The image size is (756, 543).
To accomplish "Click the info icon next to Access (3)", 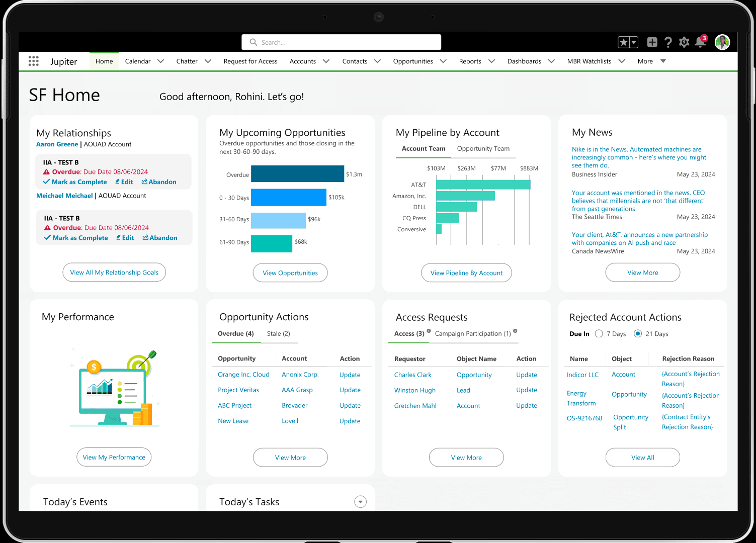I will pos(429,331).
